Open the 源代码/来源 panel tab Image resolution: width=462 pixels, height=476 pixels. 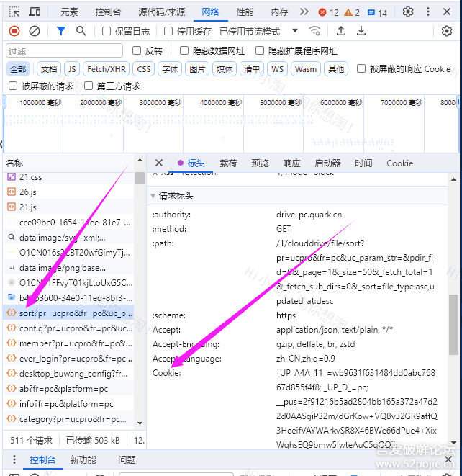pyautogui.click(x=162, y=12)
